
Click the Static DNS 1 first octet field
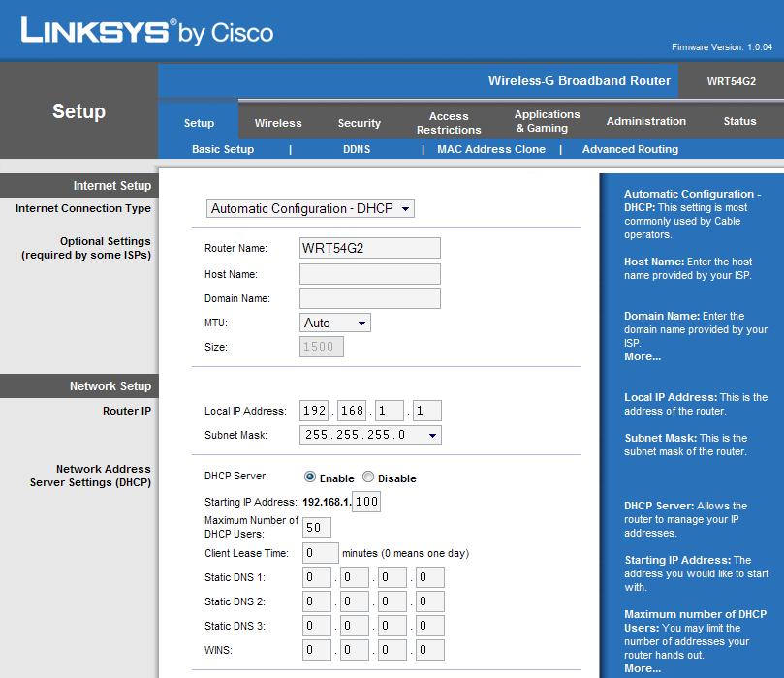tap(317, 577)
